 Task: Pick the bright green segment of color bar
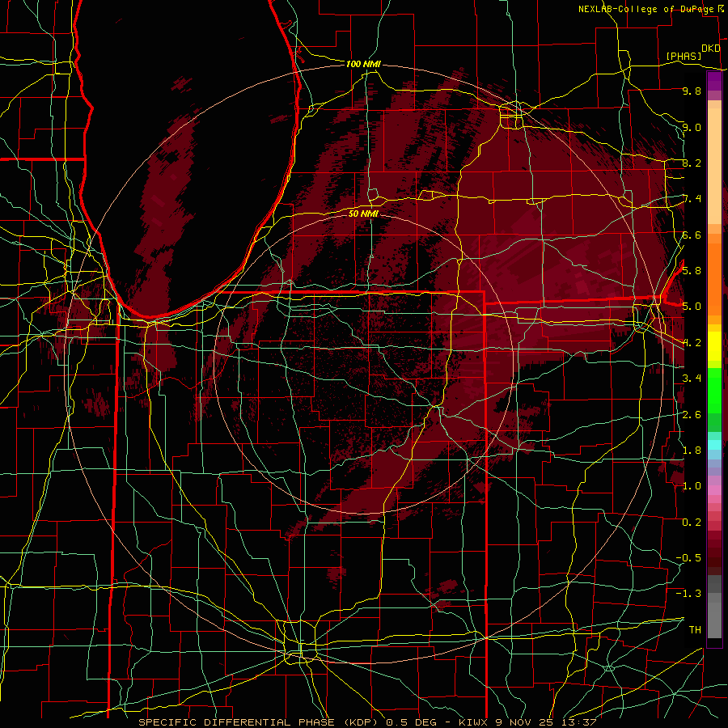(714, 391)
